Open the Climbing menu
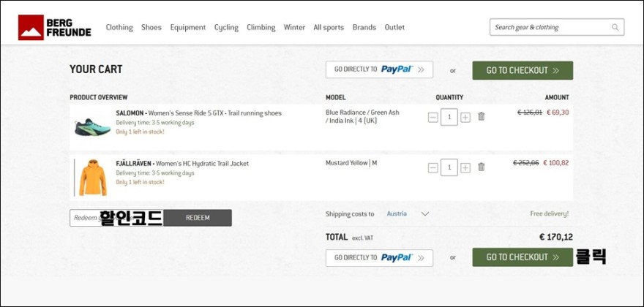644x307 pixels. [261, 28]
